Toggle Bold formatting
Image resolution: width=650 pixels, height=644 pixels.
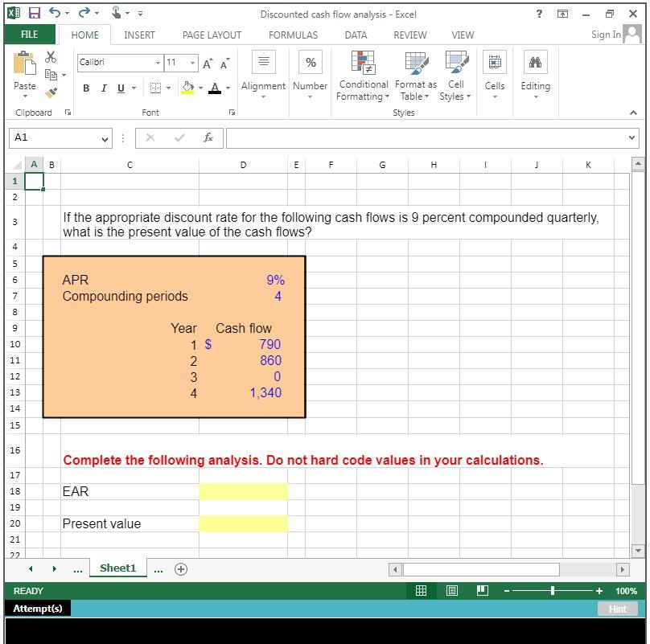click(86, 88)
